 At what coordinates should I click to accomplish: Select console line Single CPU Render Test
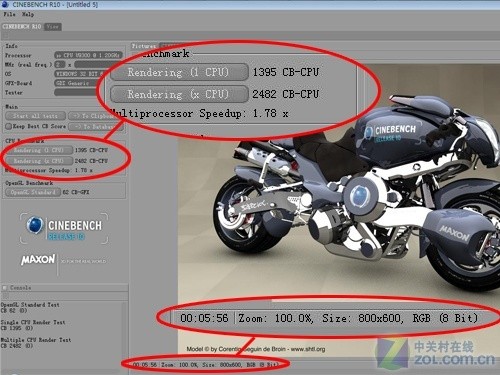pyautogui.click(x=33, y=322)
